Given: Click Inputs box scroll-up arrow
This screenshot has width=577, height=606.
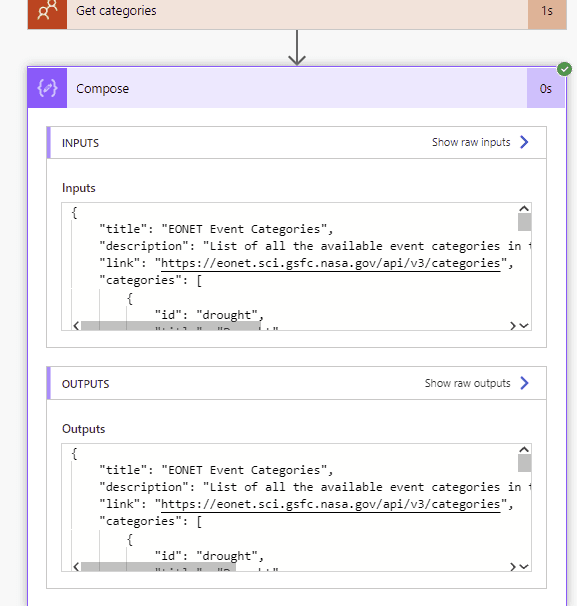Looking at the screenshot, I should click(524, 209).
